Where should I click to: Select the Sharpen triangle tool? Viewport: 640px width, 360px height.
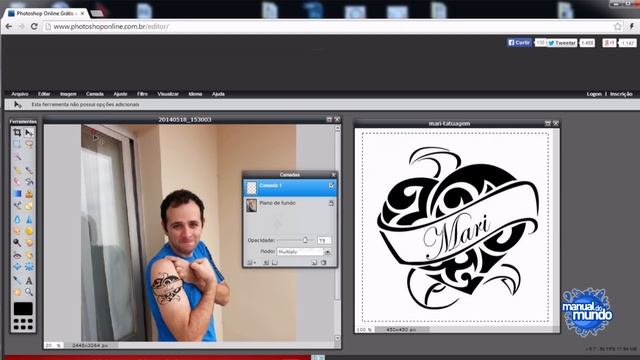[x=29, y=219]
